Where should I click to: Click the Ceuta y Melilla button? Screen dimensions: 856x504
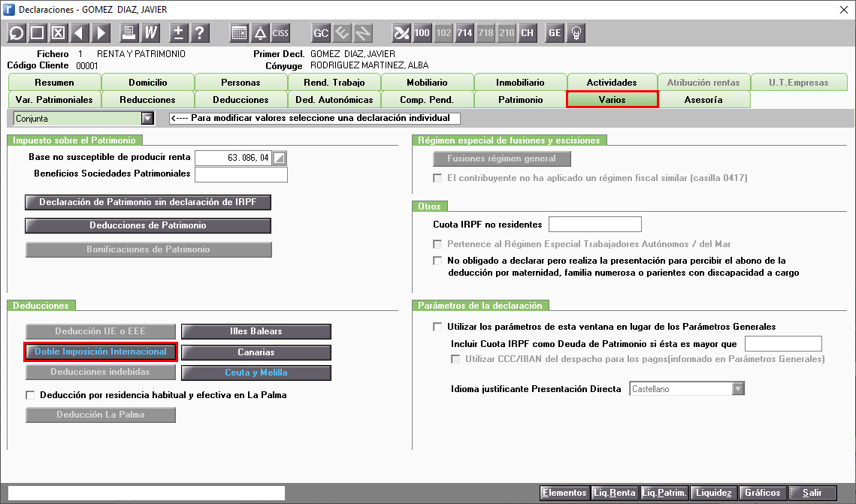[256, 373]
